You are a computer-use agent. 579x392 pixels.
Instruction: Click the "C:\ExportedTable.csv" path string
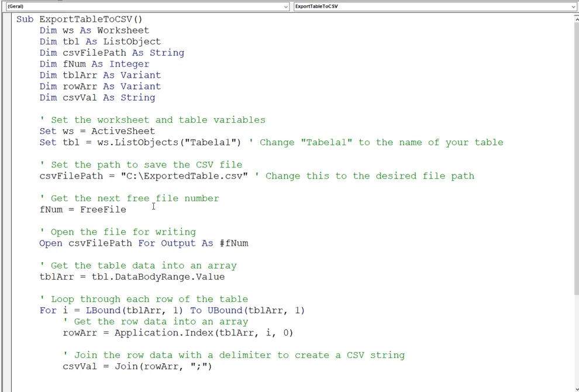pos(185,176)
